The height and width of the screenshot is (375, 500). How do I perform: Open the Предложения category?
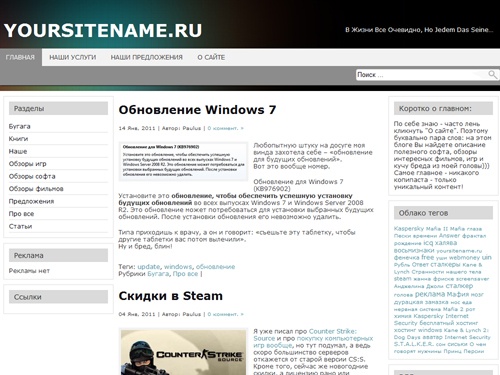coord(31,201)
